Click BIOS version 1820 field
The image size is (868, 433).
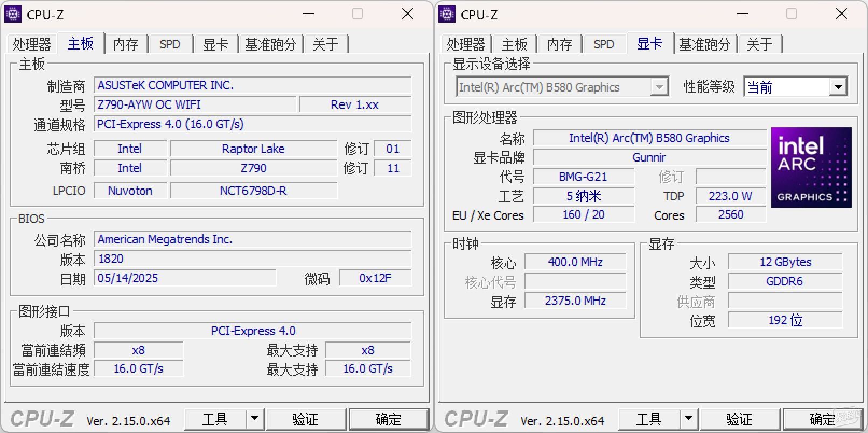click(x=253, y=259)
